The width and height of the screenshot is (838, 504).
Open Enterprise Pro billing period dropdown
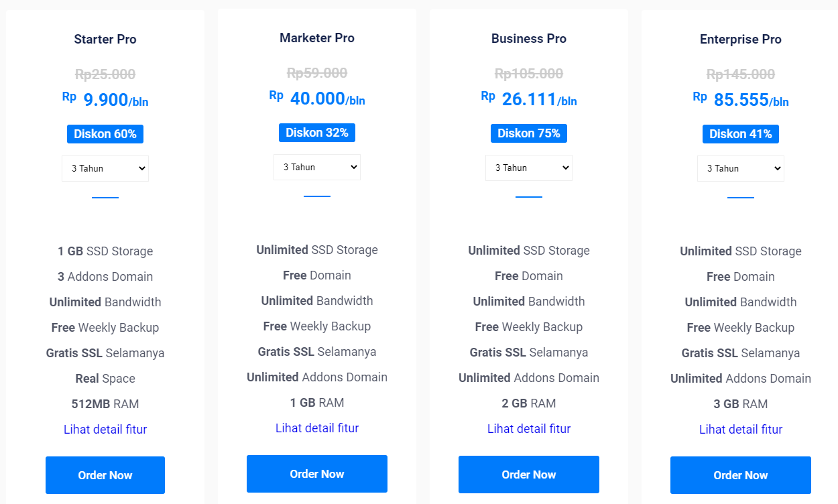click(741, 168)
